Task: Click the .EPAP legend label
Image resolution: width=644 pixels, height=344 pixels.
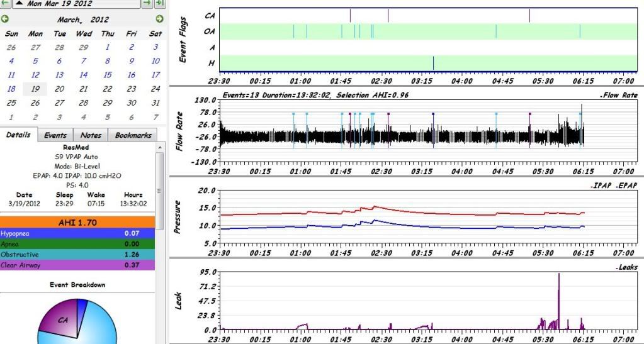Action: click(x=626, y=186)
